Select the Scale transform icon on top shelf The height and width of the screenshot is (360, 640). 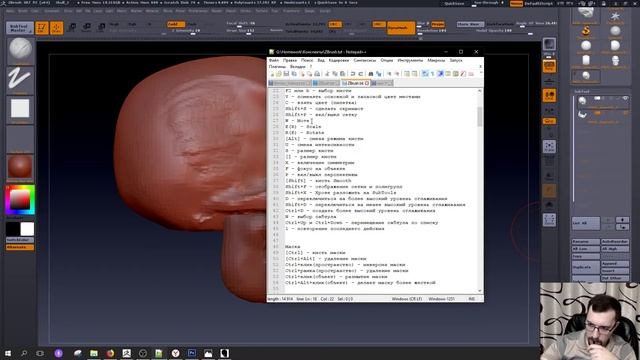click(87, 27)
